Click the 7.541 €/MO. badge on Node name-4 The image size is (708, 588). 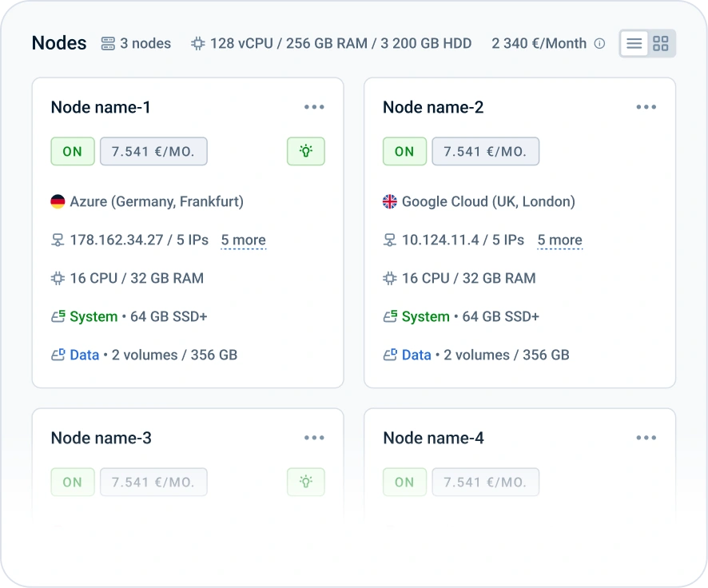coord(485,482)
